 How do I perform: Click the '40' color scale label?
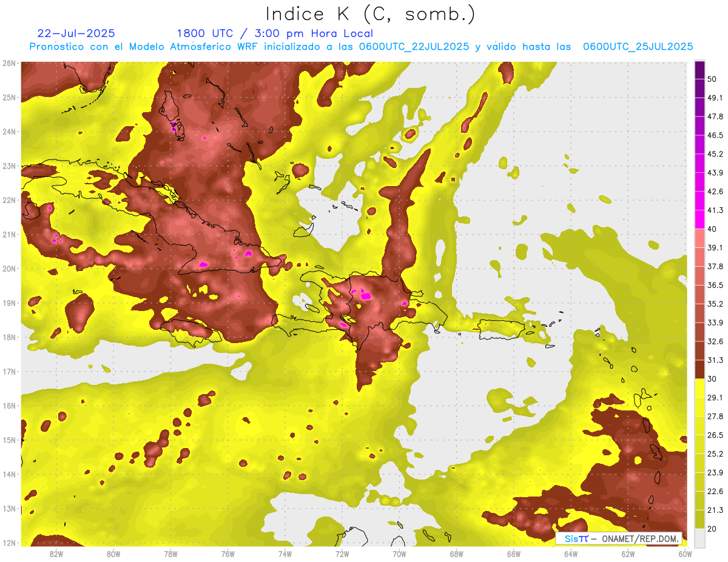tap(712, 229)
